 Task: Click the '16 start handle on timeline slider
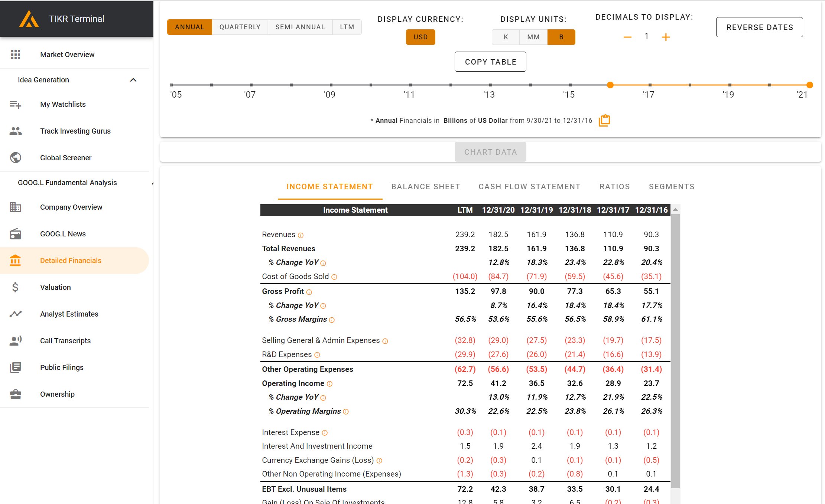[x=610, y=85]
